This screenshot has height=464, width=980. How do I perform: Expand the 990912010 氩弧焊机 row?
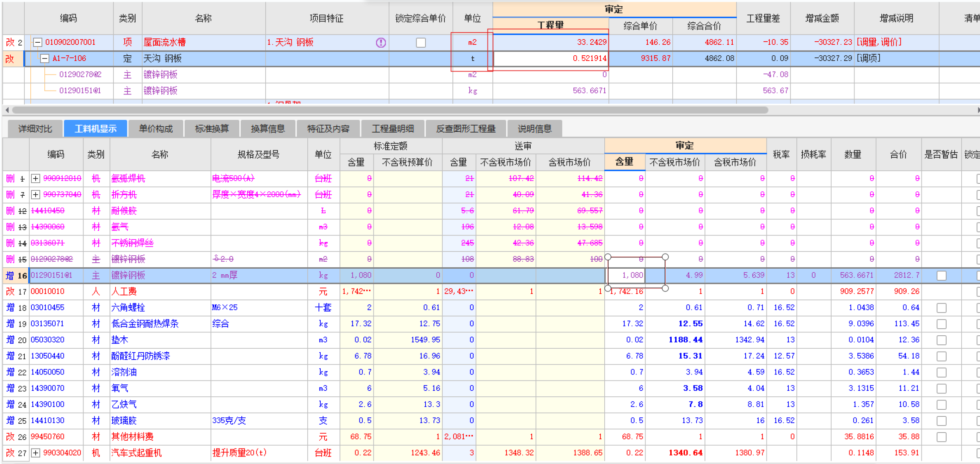35,178
